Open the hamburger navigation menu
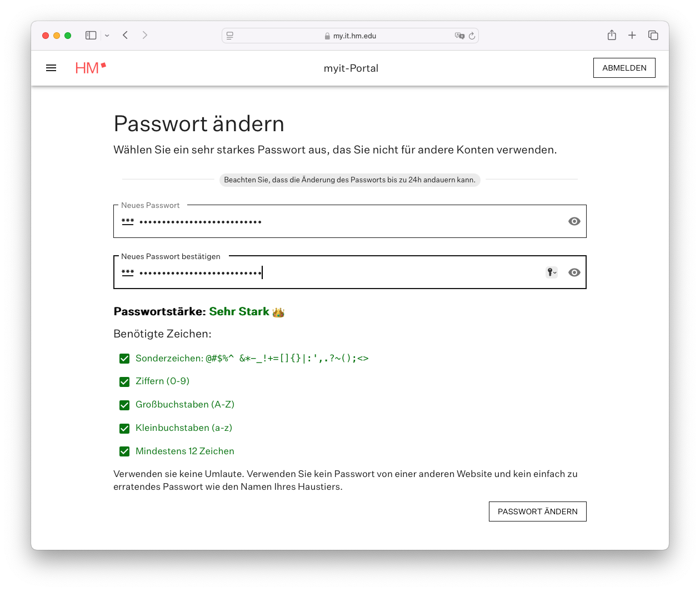Viewport: 700px width, 591px height. pyautogui.click(x=51, y=68)
